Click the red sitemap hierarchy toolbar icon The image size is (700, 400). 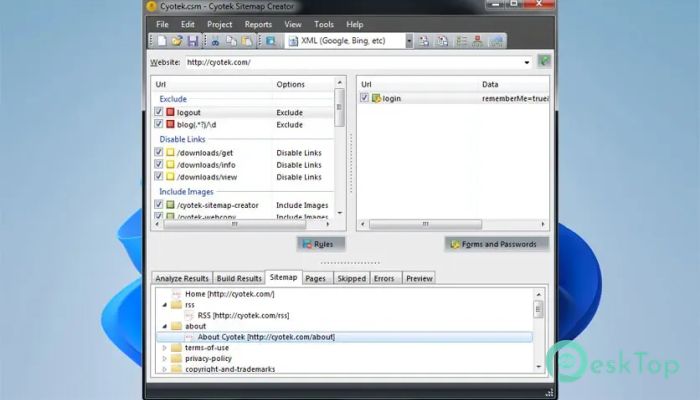(x=478, y=41)
